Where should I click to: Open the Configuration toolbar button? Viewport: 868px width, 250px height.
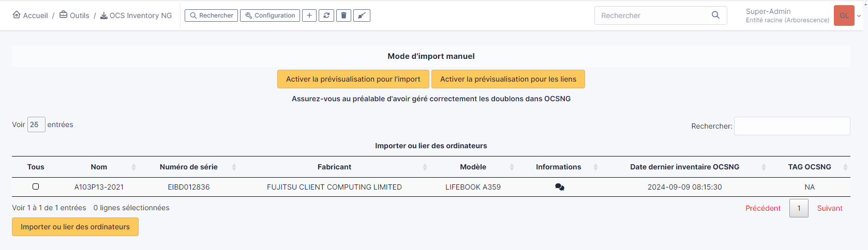[270, 15]
